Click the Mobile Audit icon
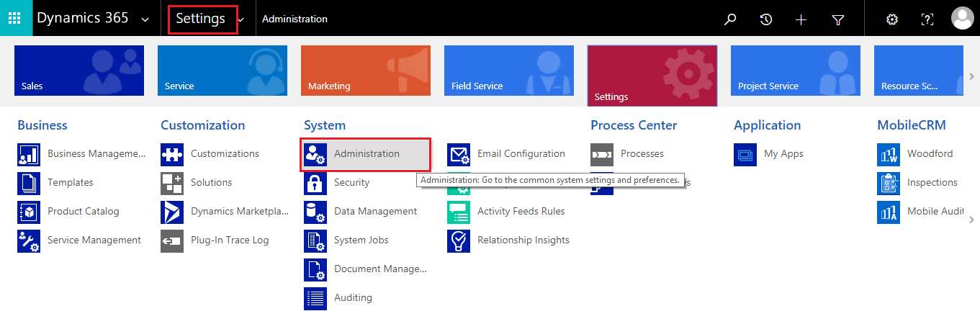Viewport: 980px width, 329px height. pos(889,212)
